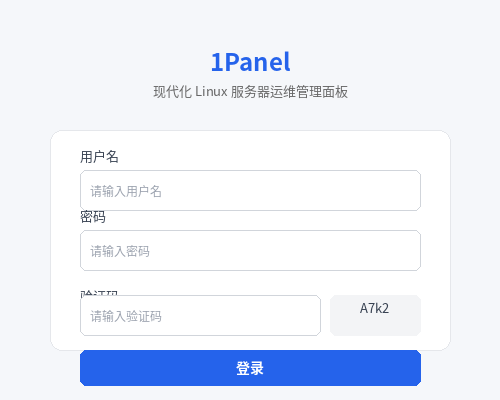The width and height of the screenshot is (500, 400).
Task: Click placeholder text 请输入用户名
Action: pos(126,191)
